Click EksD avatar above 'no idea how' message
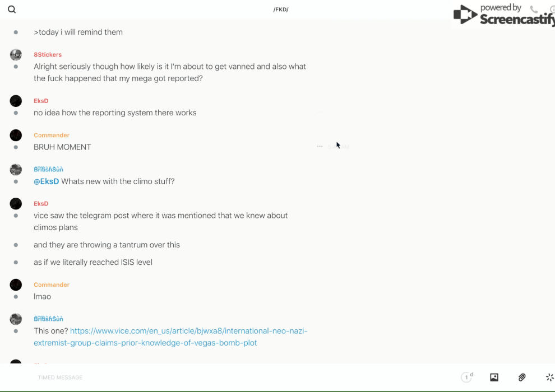The height and width of the screenshot is (392, 555). click(16, 101)
